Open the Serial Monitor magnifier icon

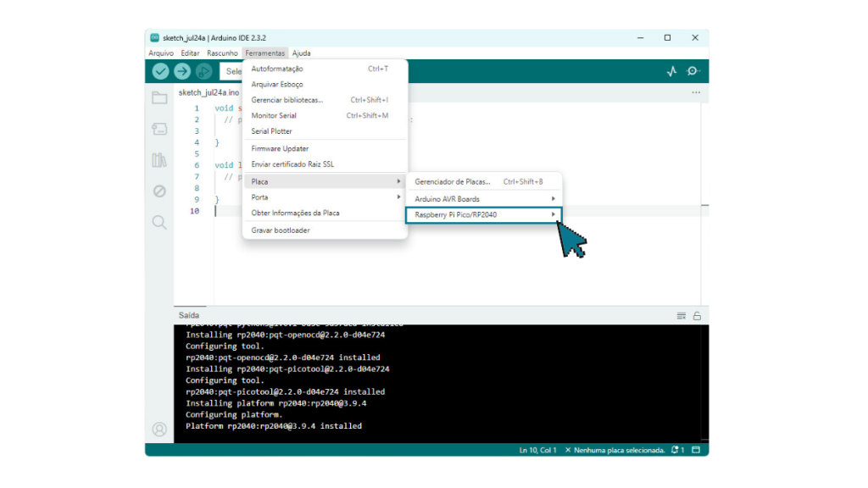click(693, 71)
